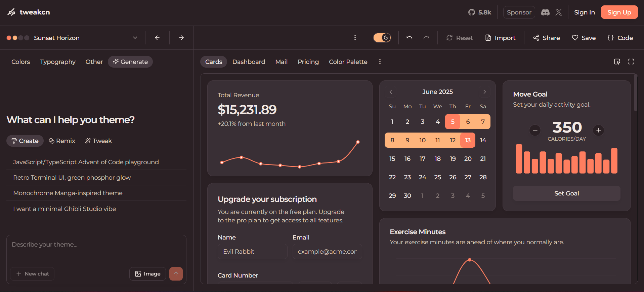Select June 21 in the calendar
This screenshot has height=292, width=644.
click(483, 159)
